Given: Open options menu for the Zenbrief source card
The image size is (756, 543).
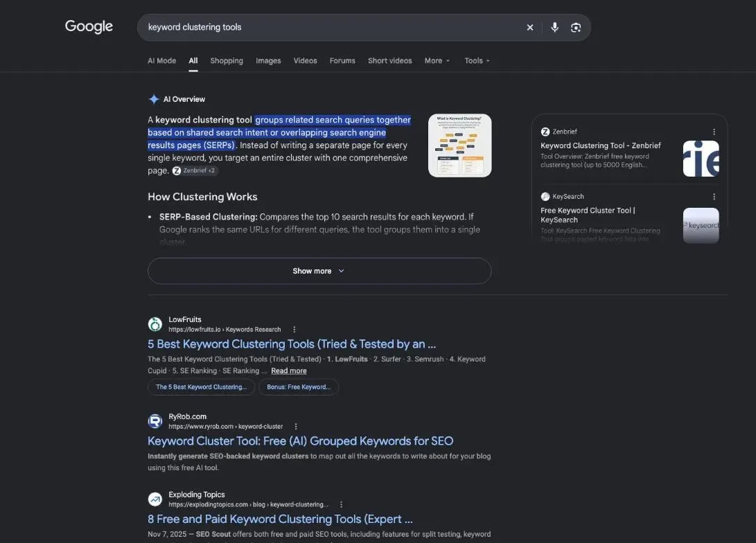Looking at the screenshot, I should tap(714, 132).
